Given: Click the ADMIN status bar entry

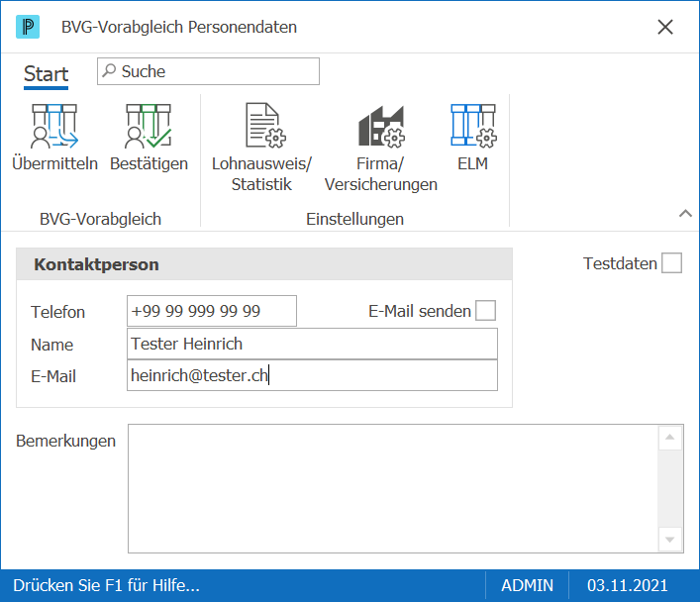Looking at the screenshot, I should click(x=528, y=585).
